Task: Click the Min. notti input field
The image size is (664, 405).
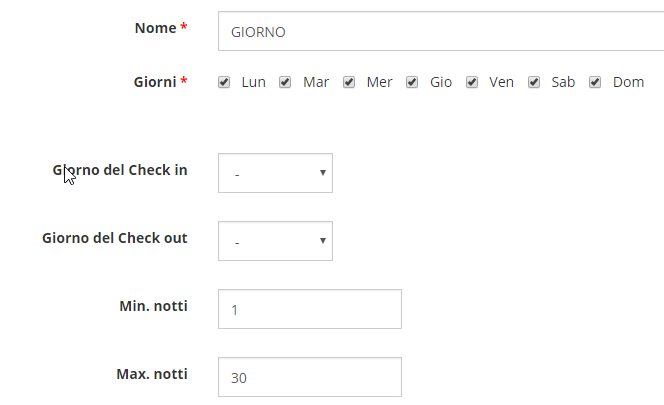Action: (x=309, y=309)
